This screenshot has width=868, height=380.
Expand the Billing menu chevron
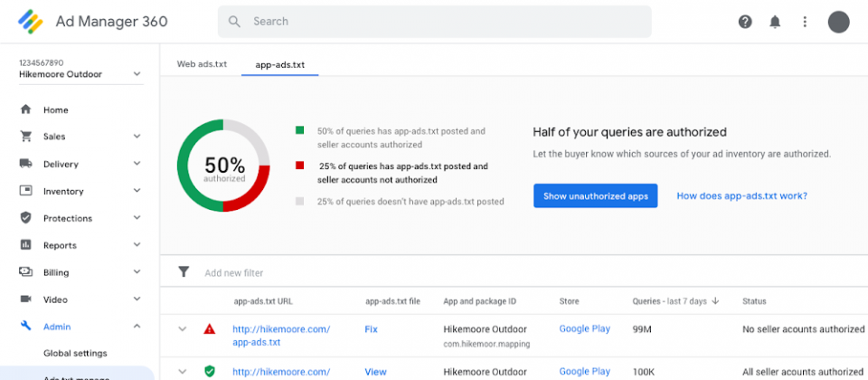click(x=137, y=272)
